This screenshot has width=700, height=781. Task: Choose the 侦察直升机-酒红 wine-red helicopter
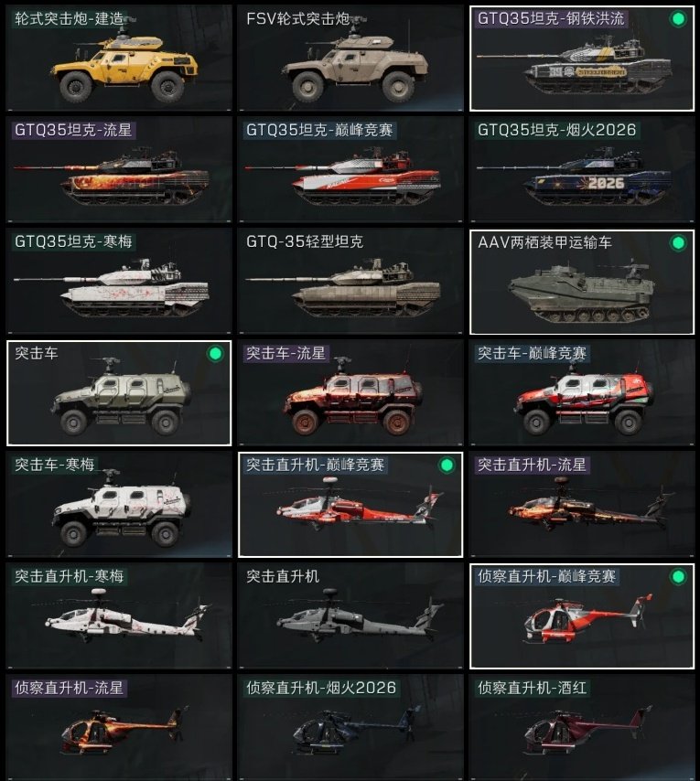tap(582, 727)
